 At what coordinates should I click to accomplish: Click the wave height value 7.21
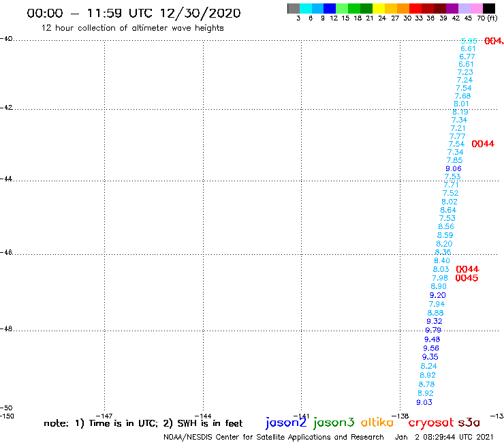[x=458, y=128]
